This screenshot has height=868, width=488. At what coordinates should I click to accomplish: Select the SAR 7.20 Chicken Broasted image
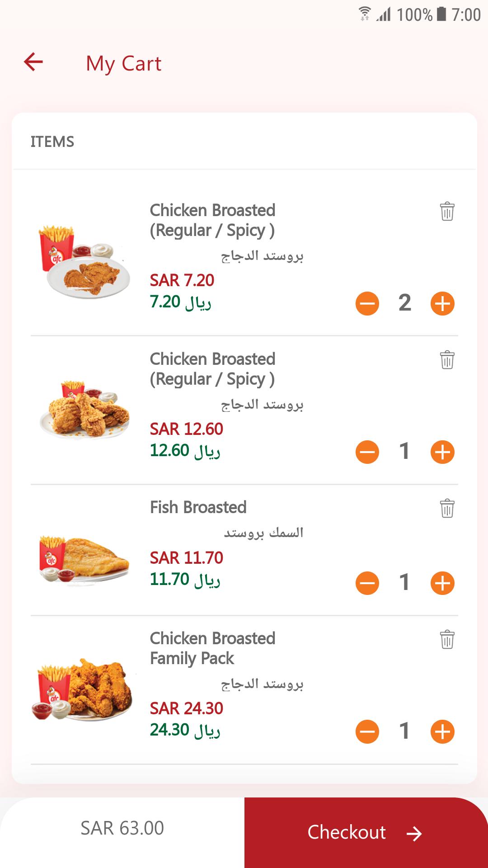84,261
